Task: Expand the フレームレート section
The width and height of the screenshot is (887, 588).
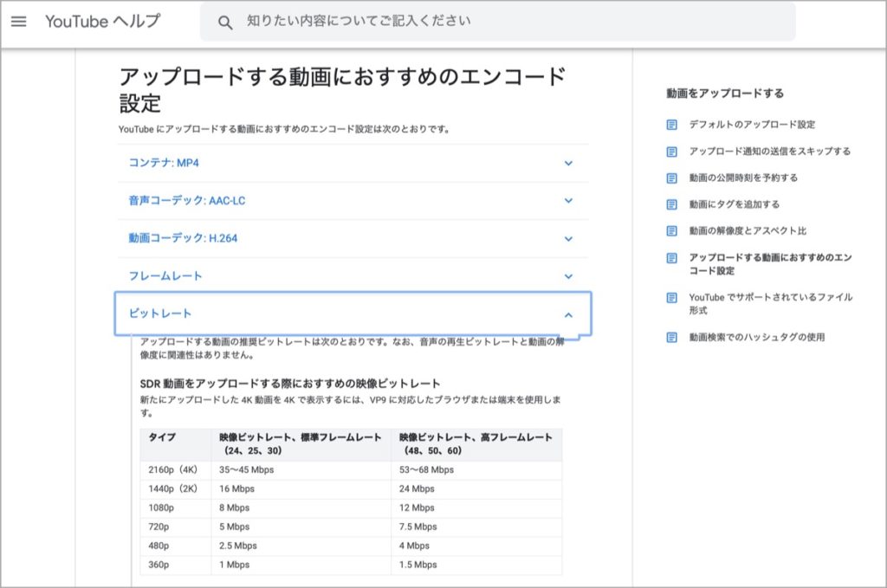Action: point(353,276)
